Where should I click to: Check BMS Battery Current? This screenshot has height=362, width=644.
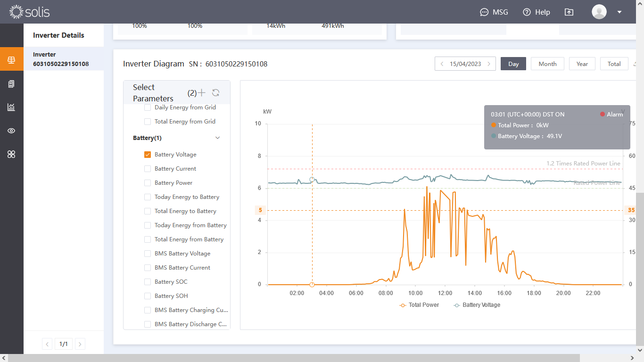tap(148, 268)
